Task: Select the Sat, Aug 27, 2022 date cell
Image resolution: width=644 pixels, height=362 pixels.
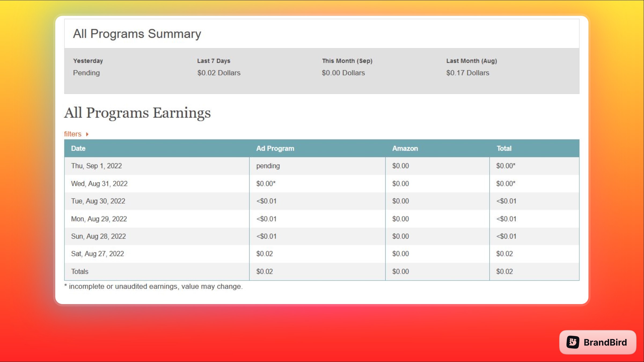Action: point(97,254)
